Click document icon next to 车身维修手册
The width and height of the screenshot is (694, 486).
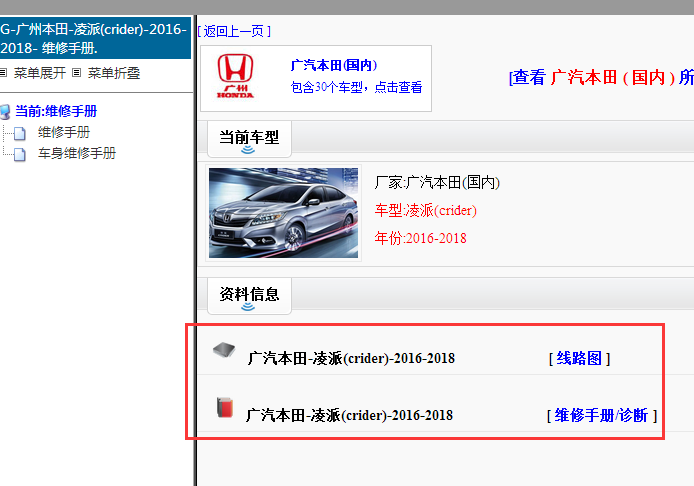pos(19,154)
